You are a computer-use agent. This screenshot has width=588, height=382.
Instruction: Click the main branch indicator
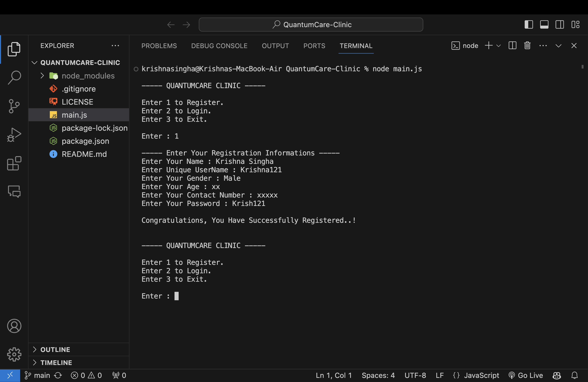pyautogui.click(x=37, y=375)
